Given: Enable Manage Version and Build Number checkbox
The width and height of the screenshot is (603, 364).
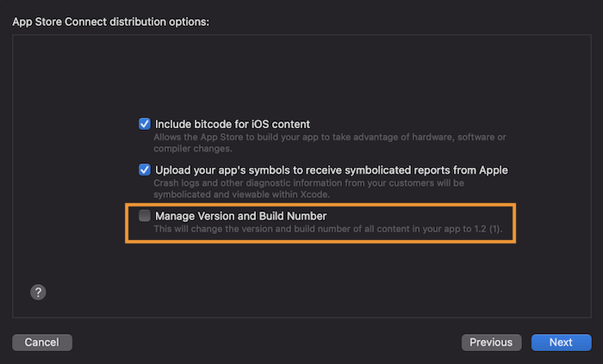Looking at the screenshot, I should coord(145,216).
